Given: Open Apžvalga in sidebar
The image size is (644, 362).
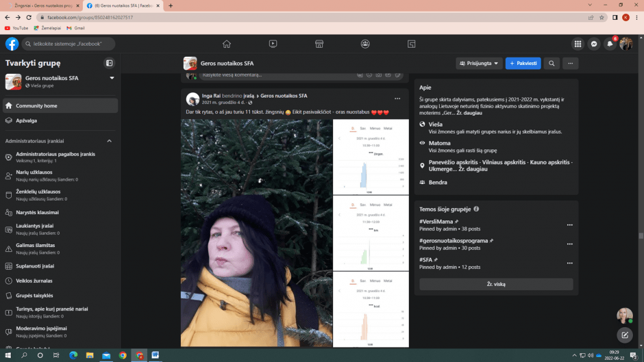Looking at the screenshot, I should (60, 120).
